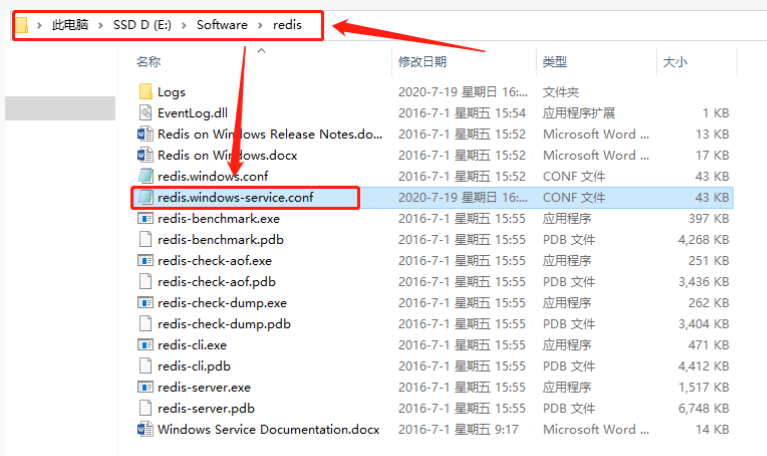This screenshot has width=767, height=456.
Task: Click the folder icon in address bar
Action: pyautogui.click(x=21, y=25)
